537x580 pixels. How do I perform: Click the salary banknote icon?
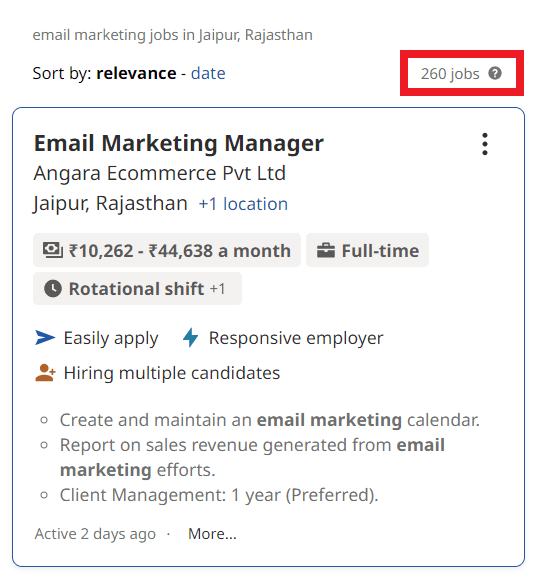coord(53,250)
